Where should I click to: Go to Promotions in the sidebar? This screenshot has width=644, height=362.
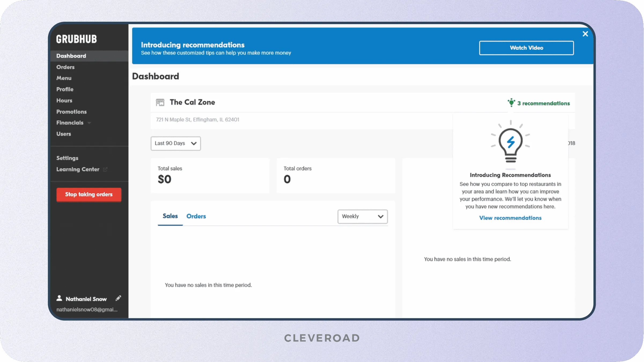71,112
